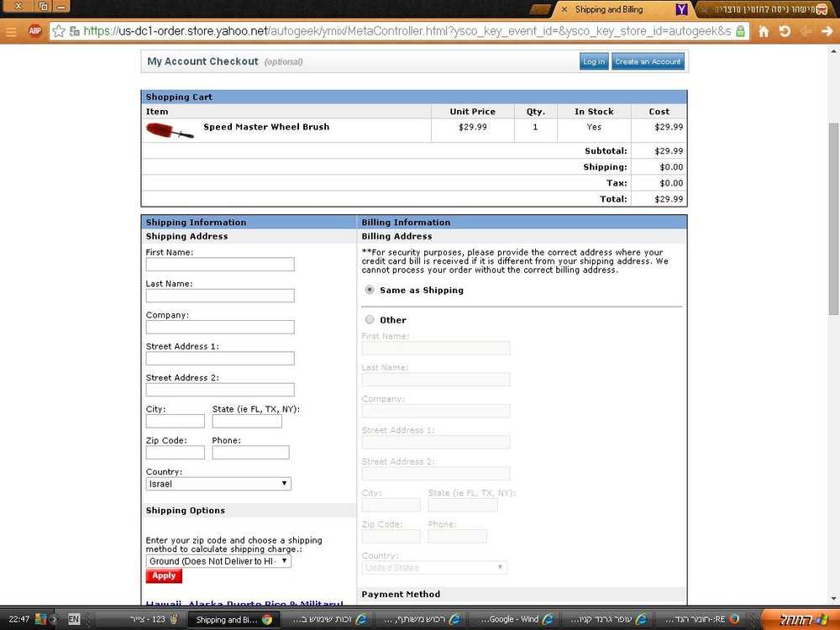Click the EN language indicator
Screen dimensions: 840x630
coord(74,619)
